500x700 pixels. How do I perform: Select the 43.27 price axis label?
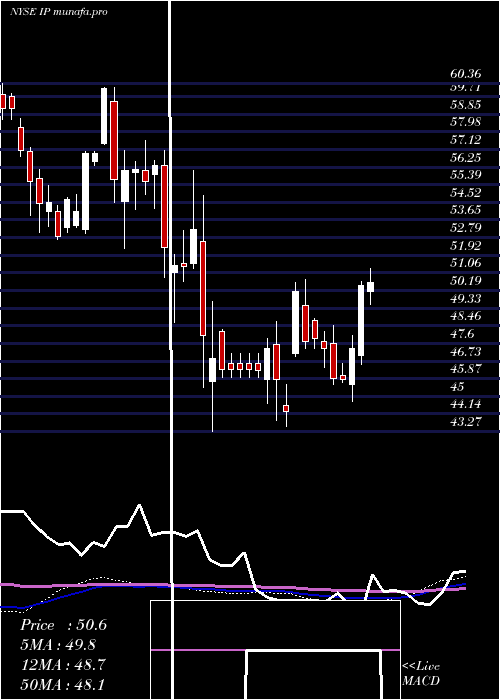pyautogui.click(x=465, y=421)
